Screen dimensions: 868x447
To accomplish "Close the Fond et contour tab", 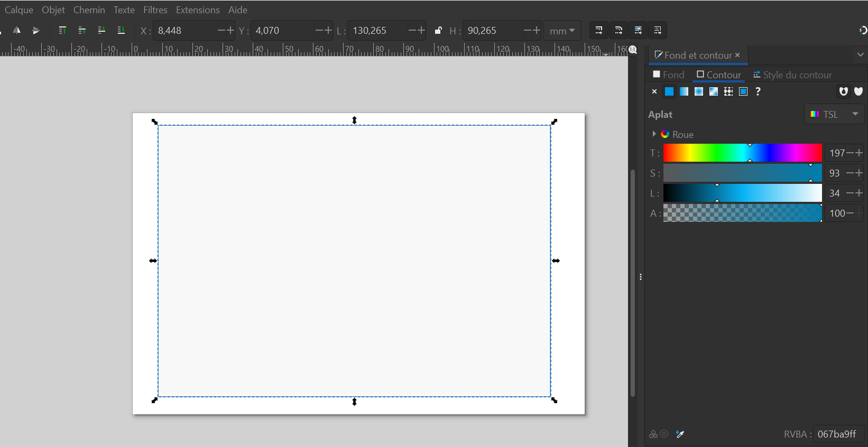I will (x=737, y=55).
